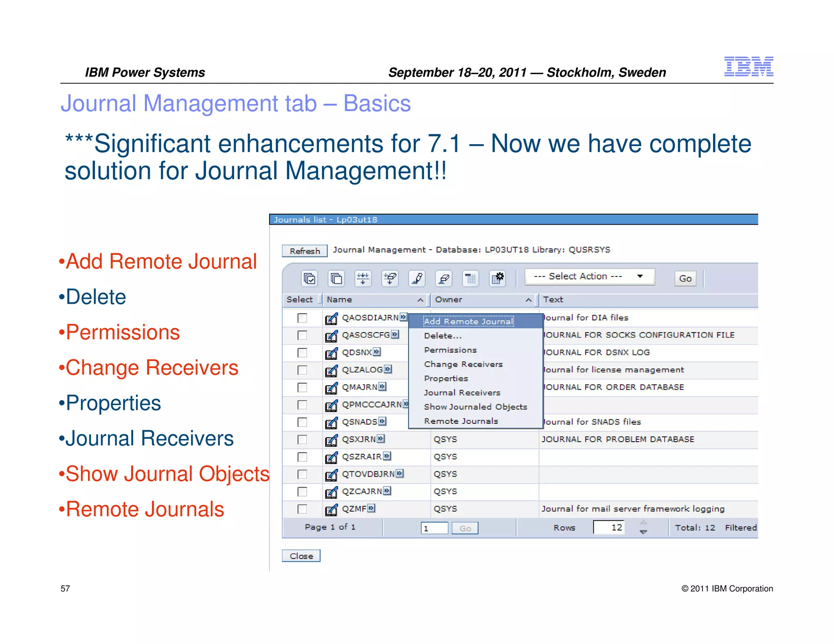The image size is (834, 644).
Task: Open Properties from the context menu
Action: (476, 379)
